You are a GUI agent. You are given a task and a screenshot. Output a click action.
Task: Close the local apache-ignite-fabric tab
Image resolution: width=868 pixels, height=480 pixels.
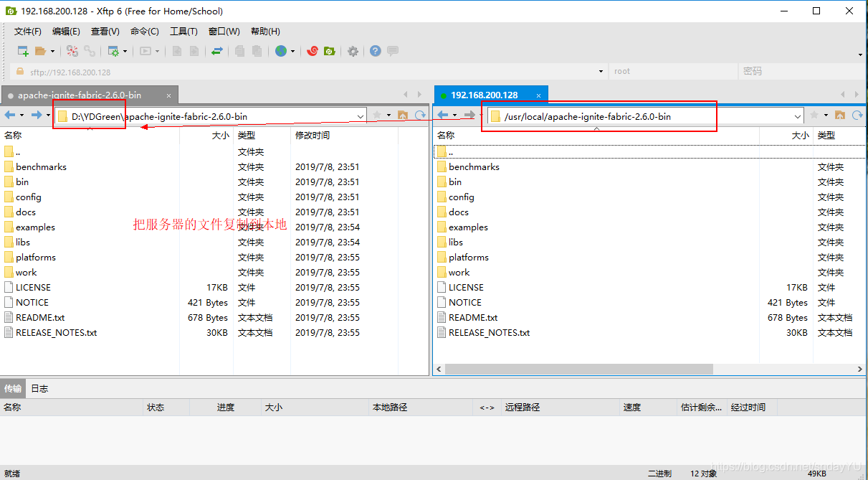coord(169,95)
